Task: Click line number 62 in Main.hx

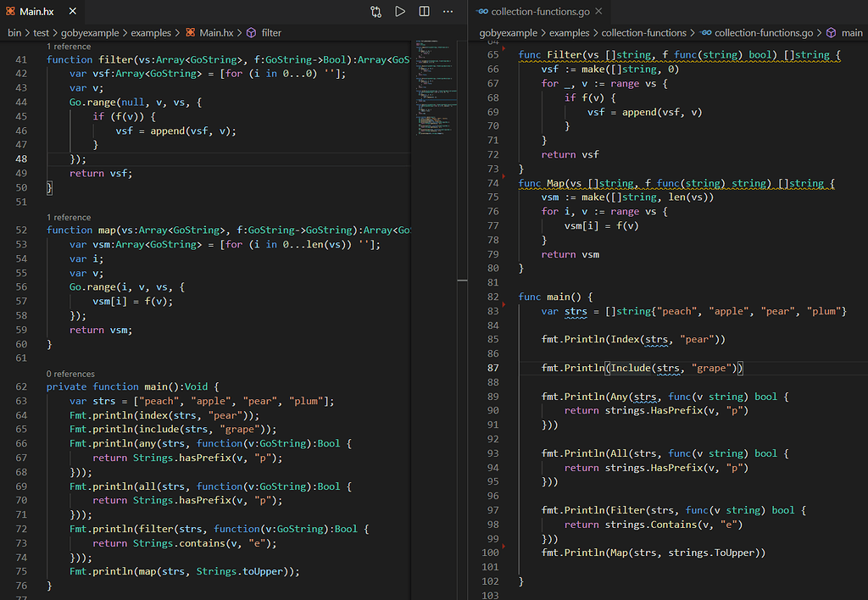Action: (21, 386)
